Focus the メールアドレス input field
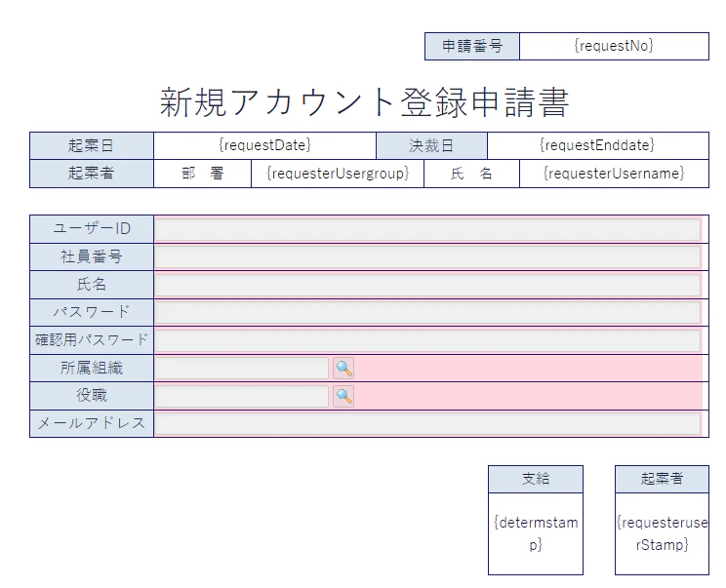726x588 pixels. [427, 424]
